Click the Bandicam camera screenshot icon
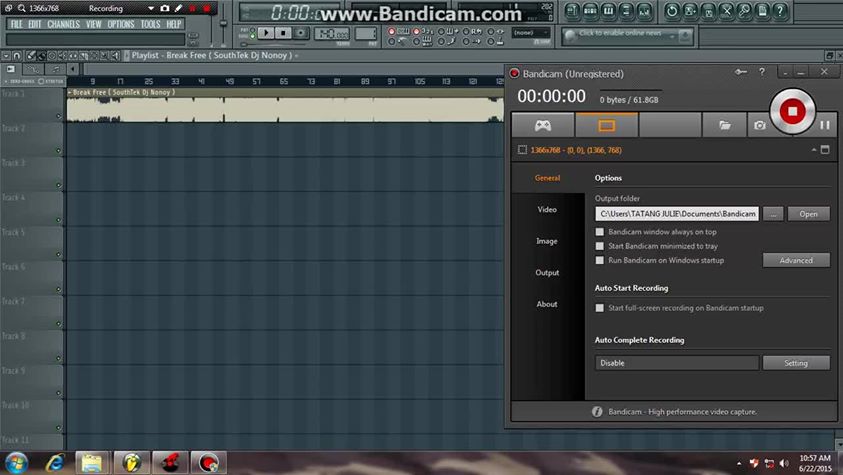 [759, 125]
